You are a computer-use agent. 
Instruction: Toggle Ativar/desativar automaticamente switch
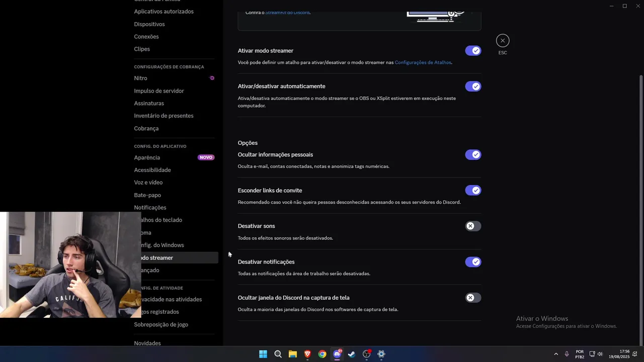[473, 86]
